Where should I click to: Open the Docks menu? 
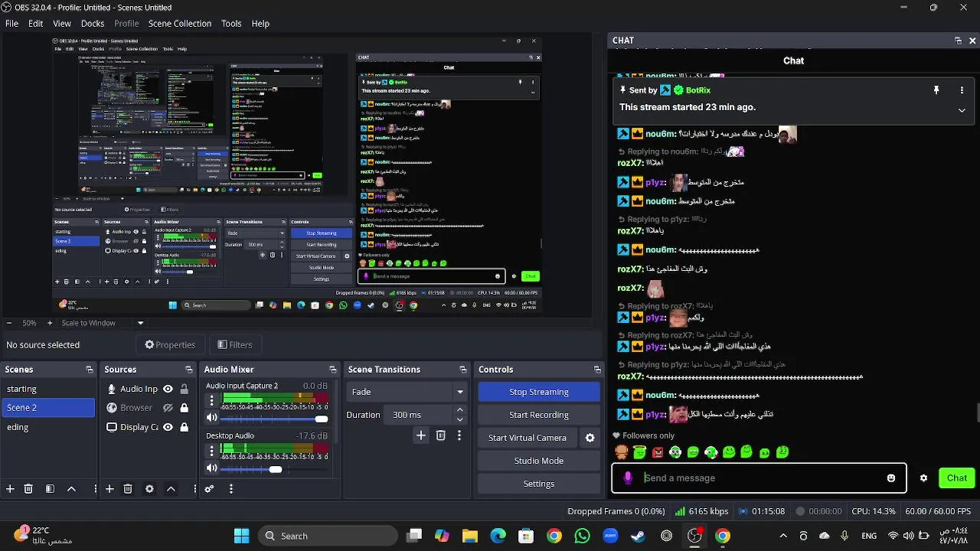[x=93, y=24]
